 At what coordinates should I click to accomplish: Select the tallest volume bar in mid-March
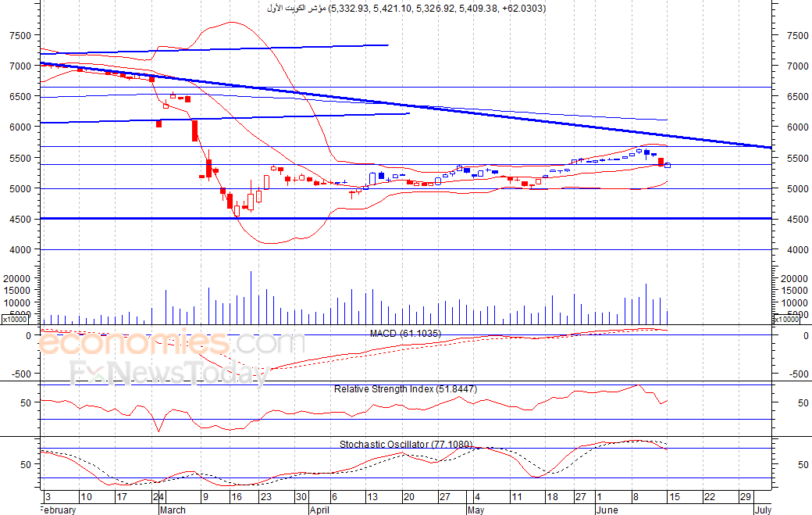click(x=251, y=298)
